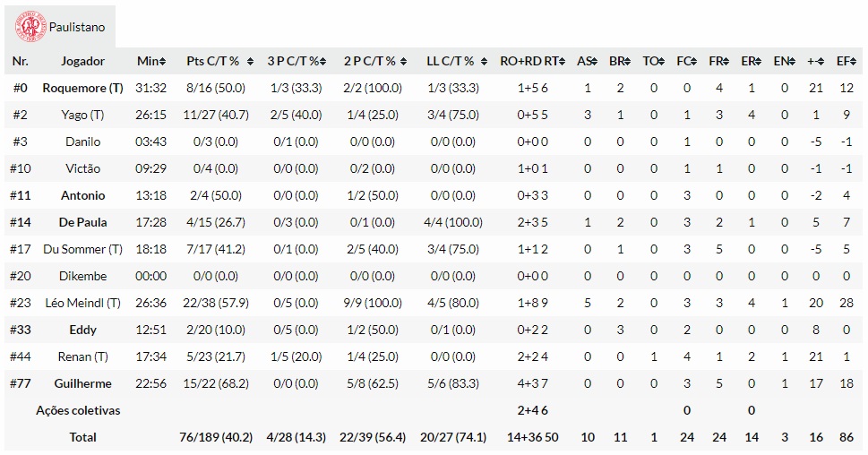Viewport: 868px width, 455px height.
Task: Sort by AS assists column
Action: 587,61
